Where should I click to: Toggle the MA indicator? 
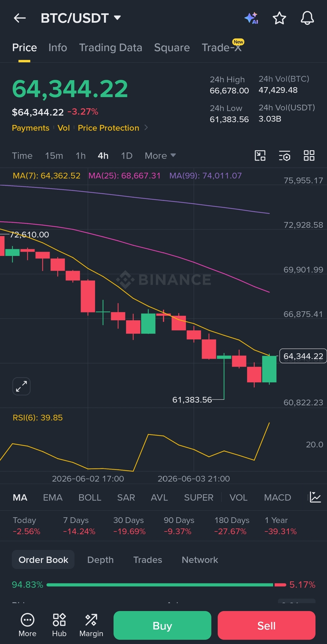pyautogui.click(x=20, y=497)
